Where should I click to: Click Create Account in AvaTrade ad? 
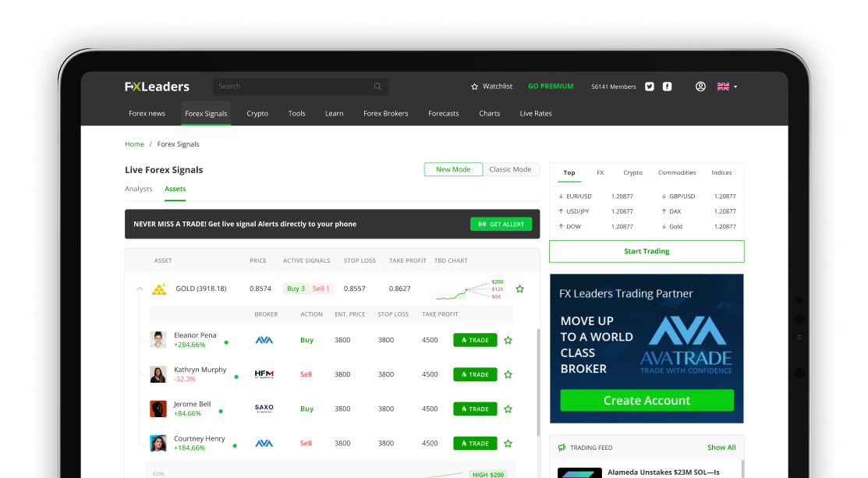(x=647, y=400)
